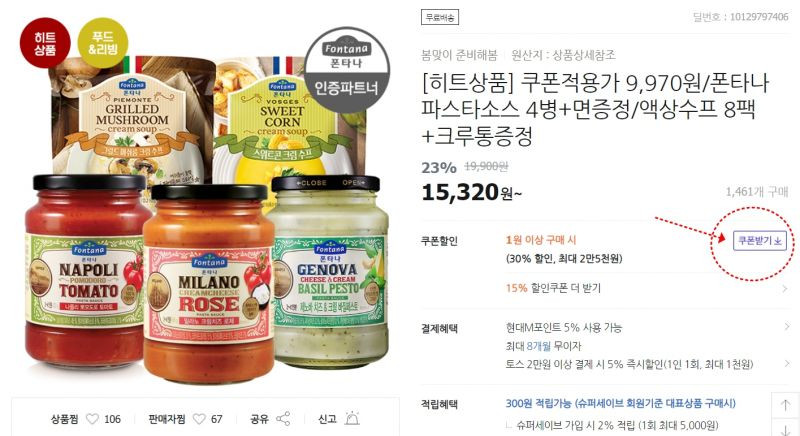Click the report siren icon
This screenshot has width=800, height=436.
[x=352, y=418]
